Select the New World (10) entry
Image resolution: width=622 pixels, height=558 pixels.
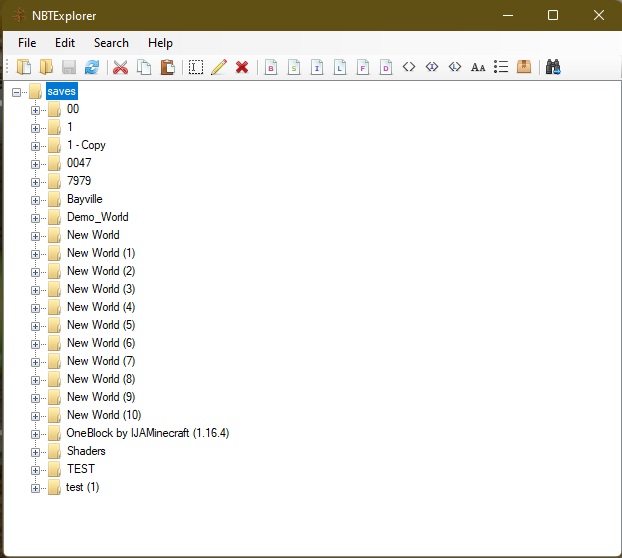(x=104, y=415)
